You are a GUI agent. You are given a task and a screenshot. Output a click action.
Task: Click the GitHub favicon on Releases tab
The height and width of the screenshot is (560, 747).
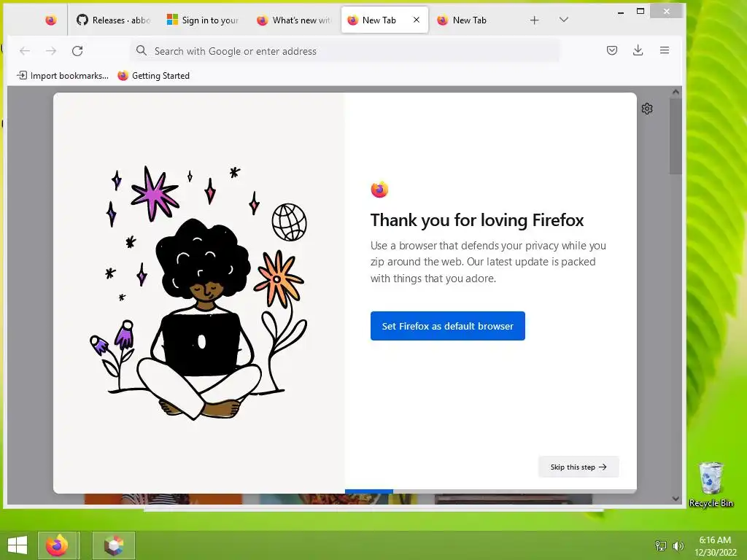pos(82,20)
